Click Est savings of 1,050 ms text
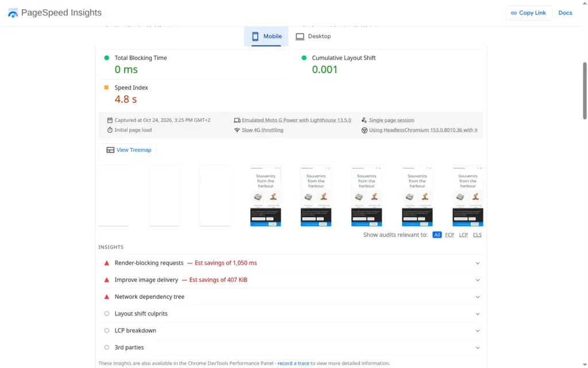 click(226, 263)
